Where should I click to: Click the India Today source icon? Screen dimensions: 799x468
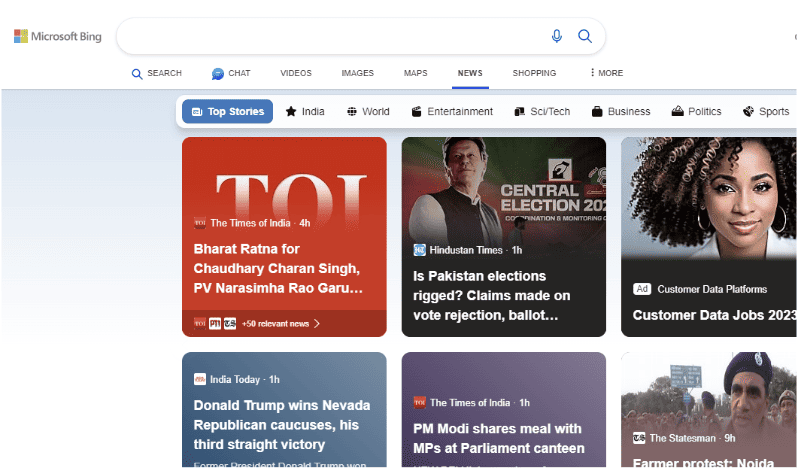coord(200,379)
